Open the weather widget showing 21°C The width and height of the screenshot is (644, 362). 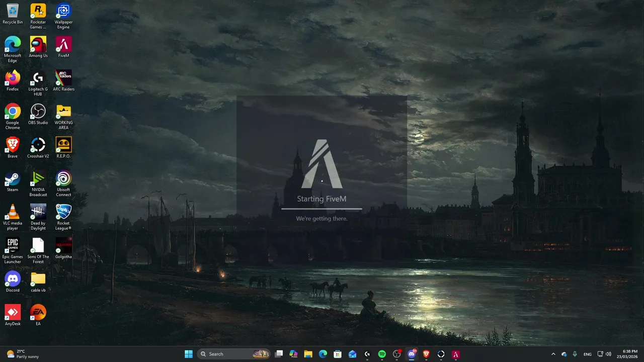point(23,354)
